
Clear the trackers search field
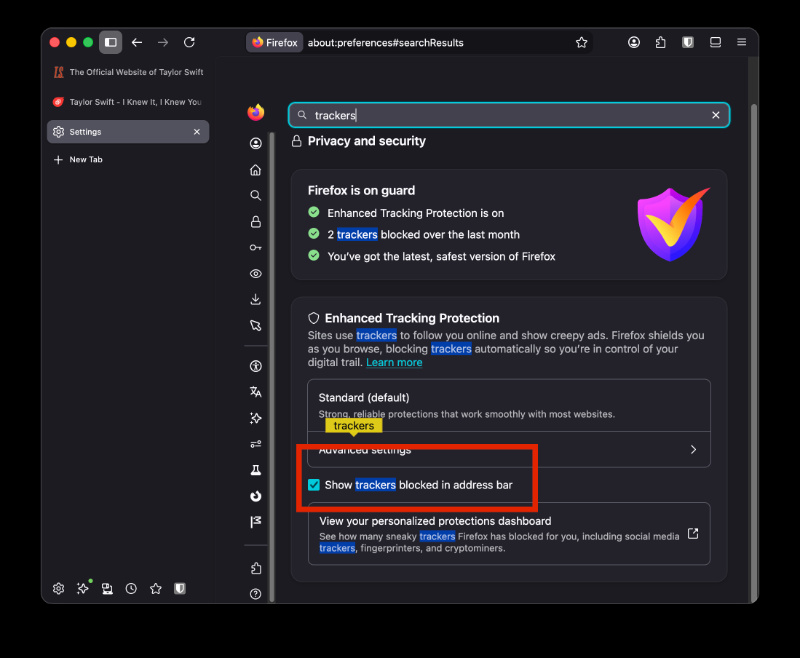(x=716, y=115)
